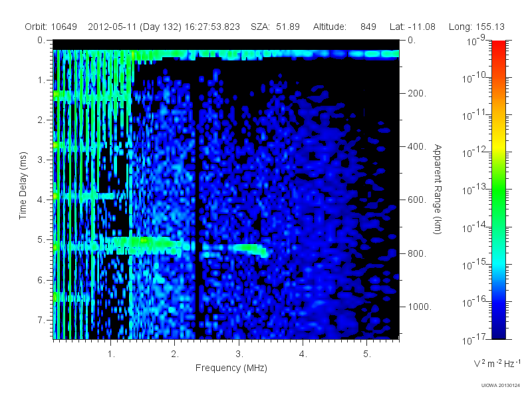Click the Frequency (MHz) axis label

point(231,368)
